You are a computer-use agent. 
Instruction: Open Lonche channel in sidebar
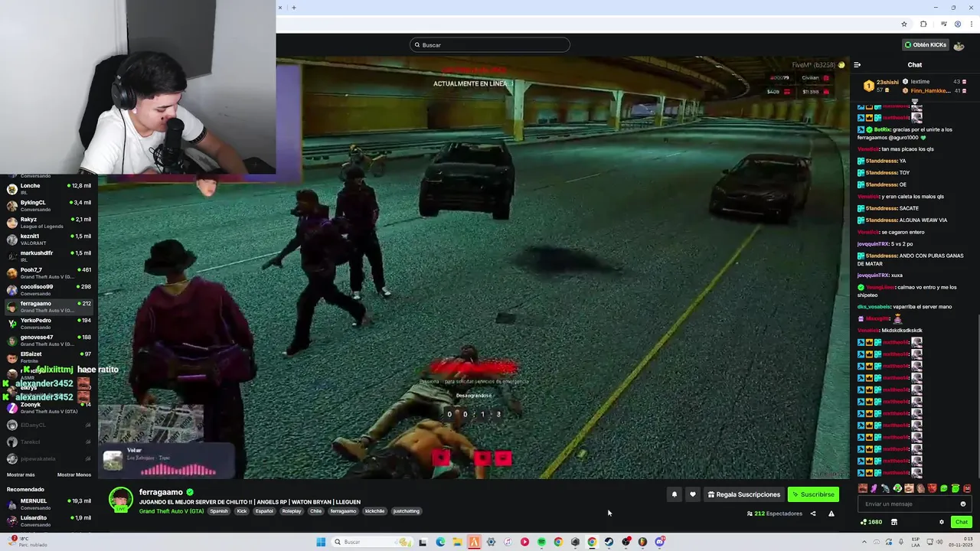coord(49,189)
